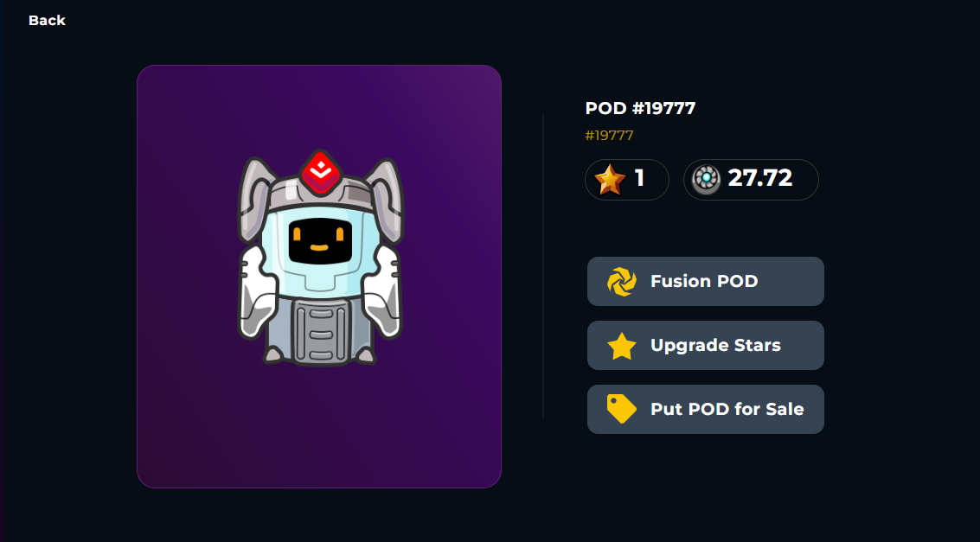The height and width of the screenshot is (542, 980).
Task: Click the yellow price tag icon
Action: point(622,409)
